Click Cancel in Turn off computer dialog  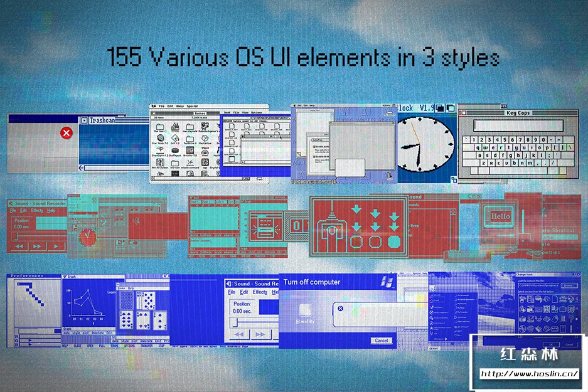click(x=381, y=341)
